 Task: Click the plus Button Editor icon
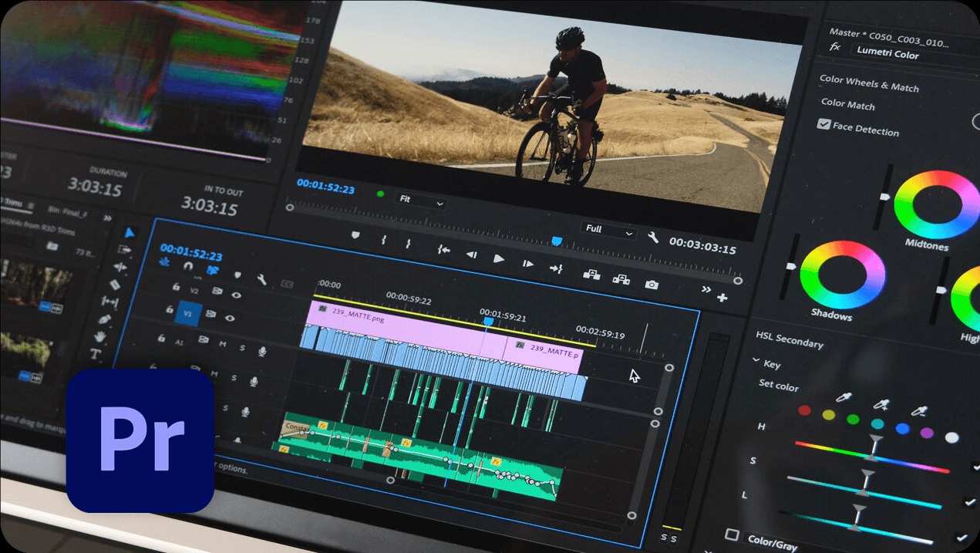click(722, 298)
